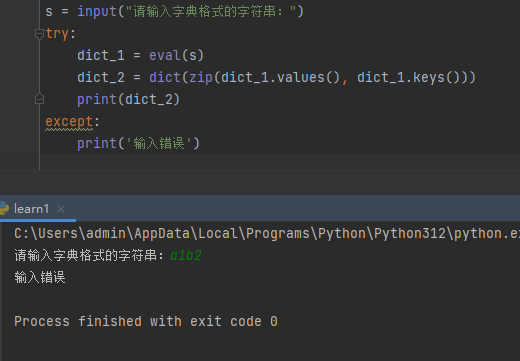Click 'dict_1.values()' in the code

point(280,78)
